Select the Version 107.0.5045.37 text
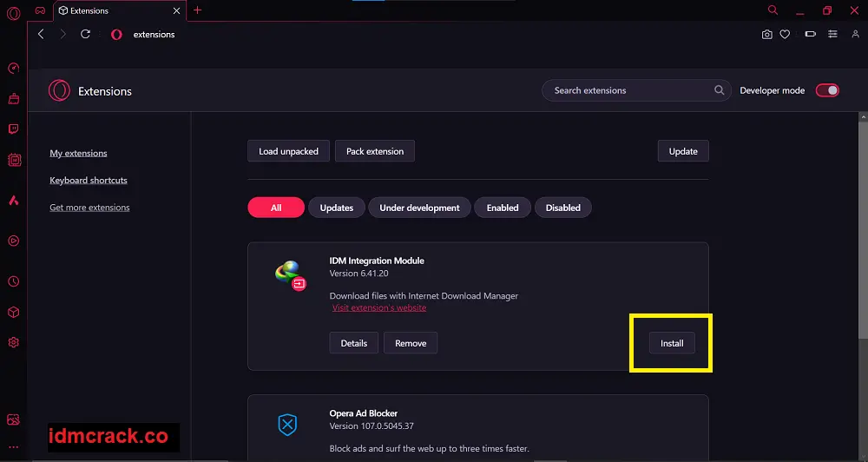 372,426
